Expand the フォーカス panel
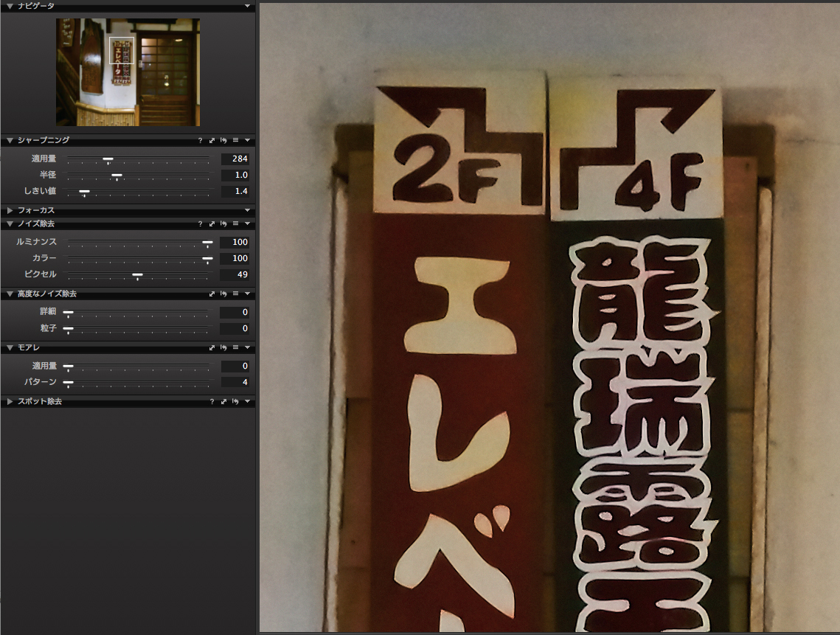The width and height of the screenshot is (840, 635). pos(10,211)
